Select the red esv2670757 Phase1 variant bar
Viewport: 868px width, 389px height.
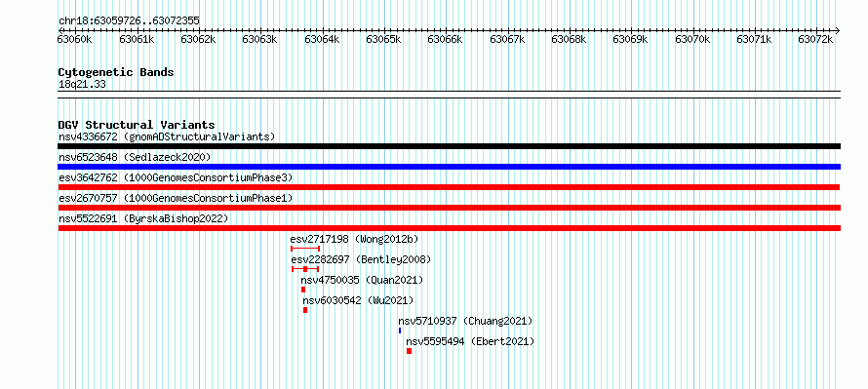449,208
